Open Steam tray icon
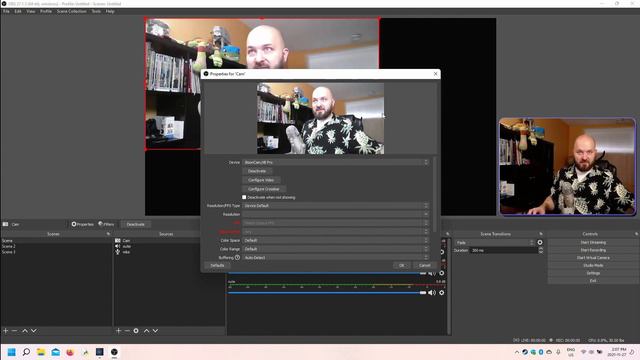 tap(525, 352)
